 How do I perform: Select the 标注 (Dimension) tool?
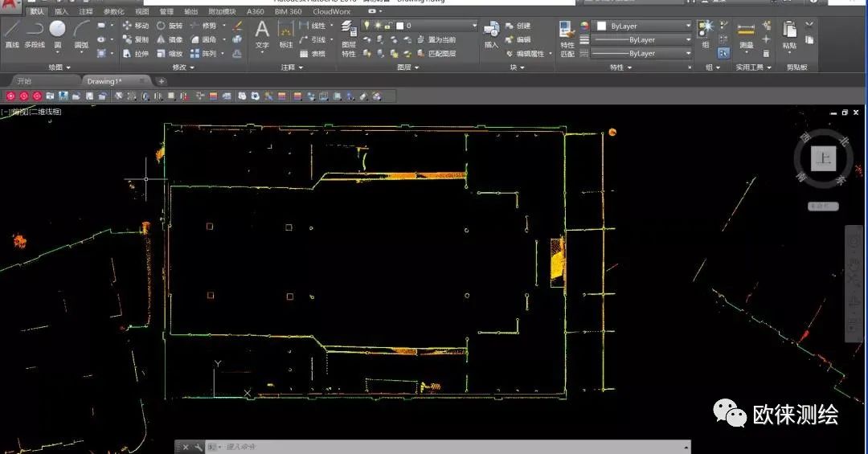click(x=285, y=35)
